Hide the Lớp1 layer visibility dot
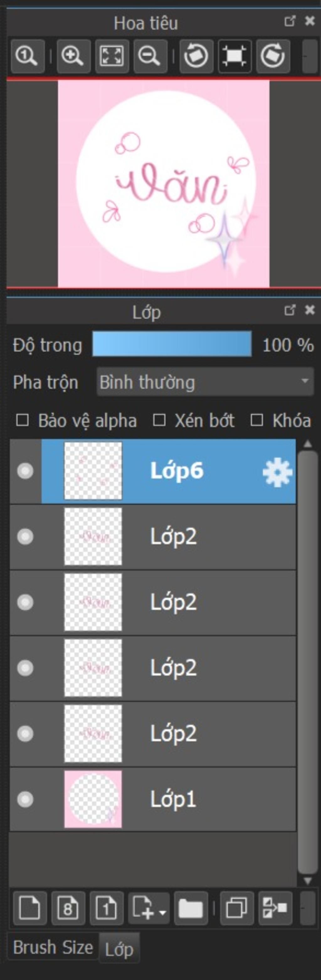 coord(25,799)
